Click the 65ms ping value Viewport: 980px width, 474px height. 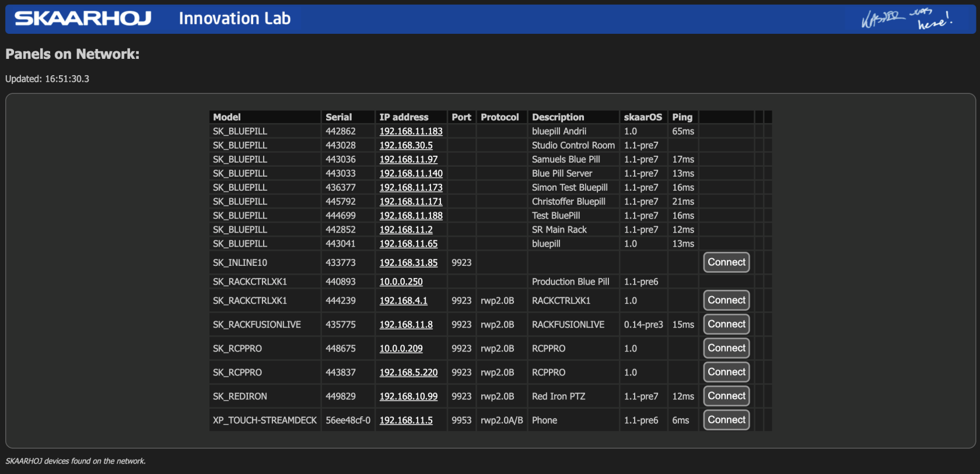click(x=683, y=131)
